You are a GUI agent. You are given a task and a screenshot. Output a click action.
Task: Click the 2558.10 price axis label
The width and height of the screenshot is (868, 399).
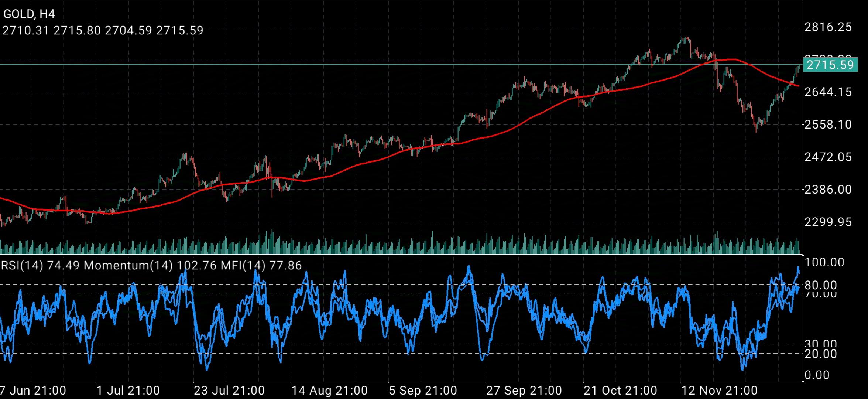tap(828, 124)
